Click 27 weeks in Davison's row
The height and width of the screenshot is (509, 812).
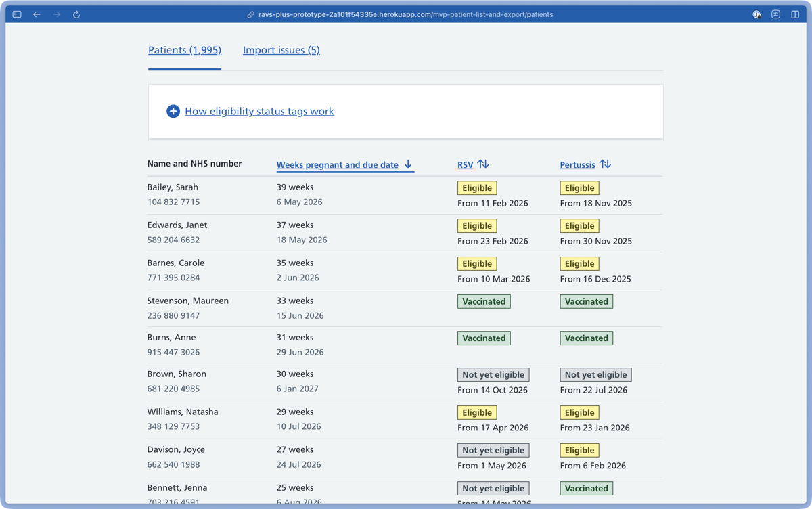[x=295, y=450]
